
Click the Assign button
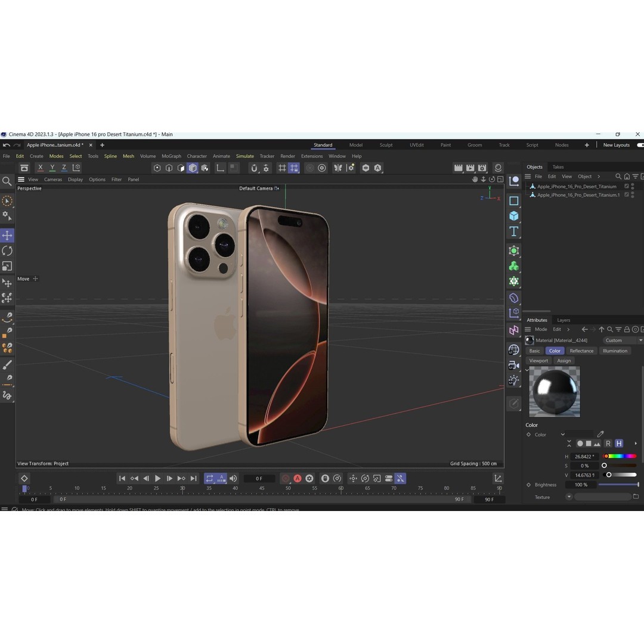coord(564,361)
